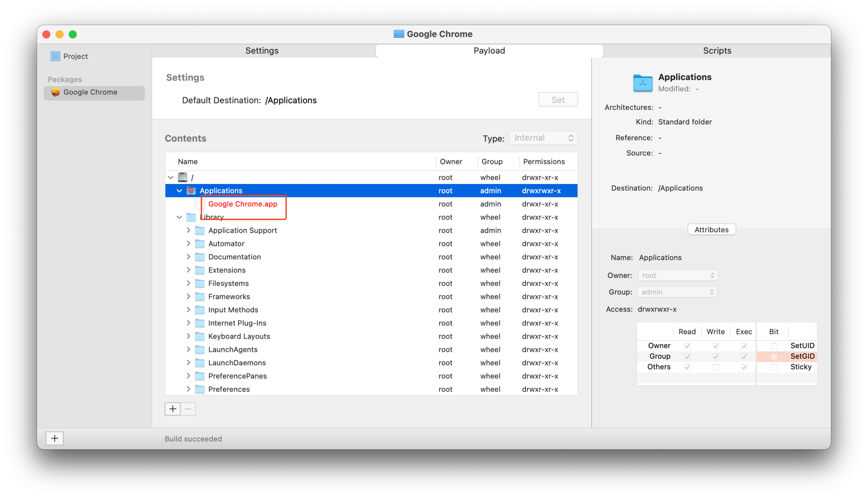The height and width of the screenshot is (498, 868).
Task: Click the disk icon for root folder
Action: [x=183, y=177]
